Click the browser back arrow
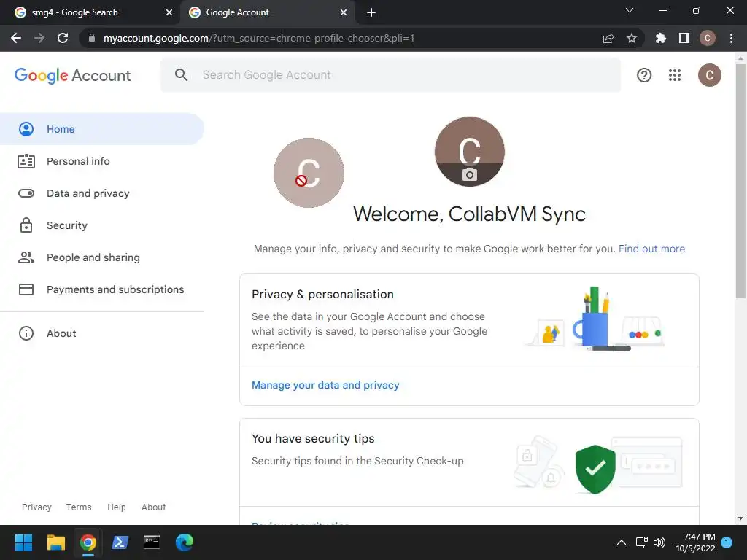 point(16,38)
